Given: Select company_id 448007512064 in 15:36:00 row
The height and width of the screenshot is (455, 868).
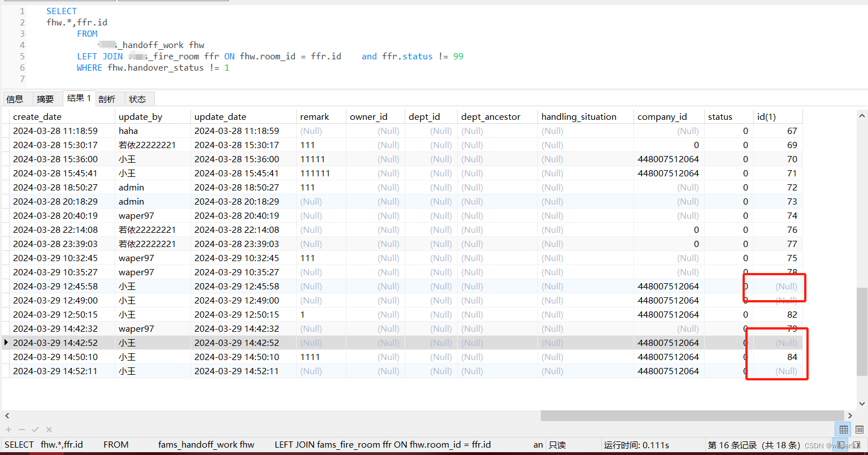Looking at the screenshot, I should (x=669, y=159).
